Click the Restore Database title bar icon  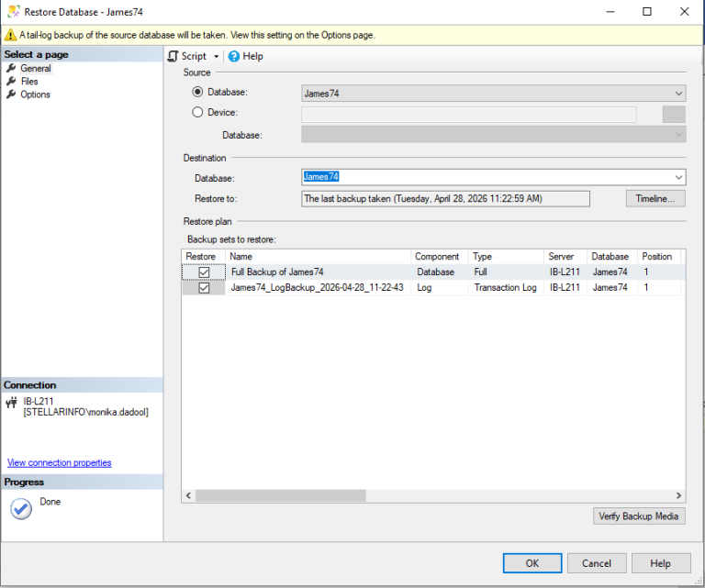click(14, 11)
